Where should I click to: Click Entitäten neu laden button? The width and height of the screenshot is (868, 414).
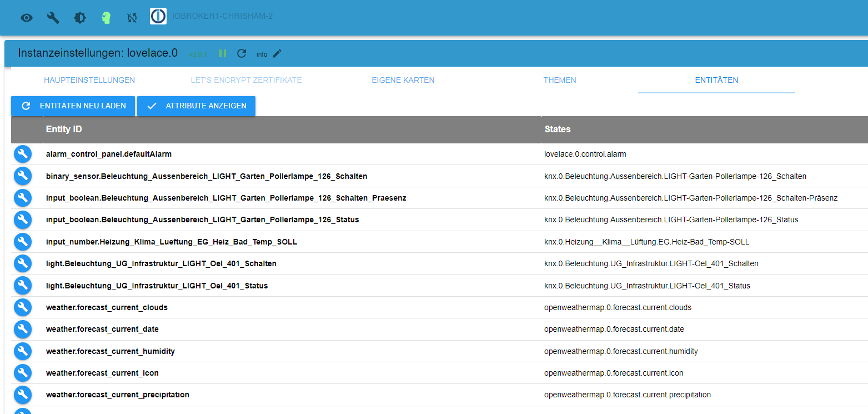(73, 106)
